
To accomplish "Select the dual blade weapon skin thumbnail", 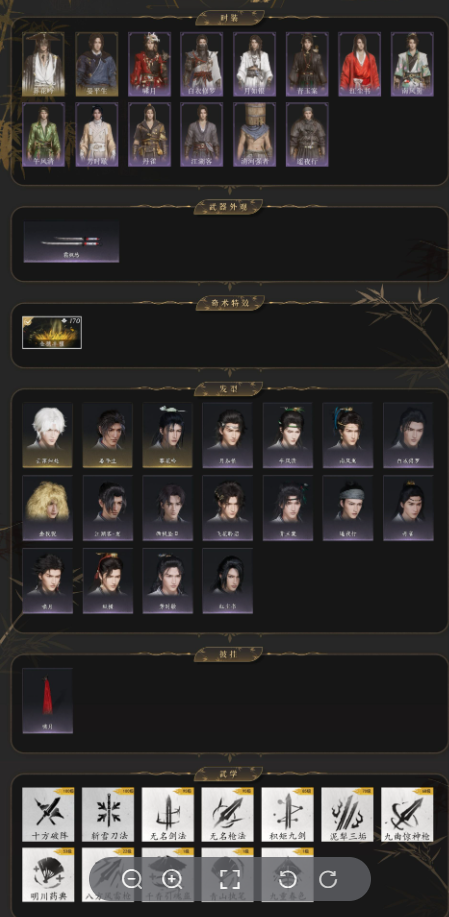I will (71, 242).
